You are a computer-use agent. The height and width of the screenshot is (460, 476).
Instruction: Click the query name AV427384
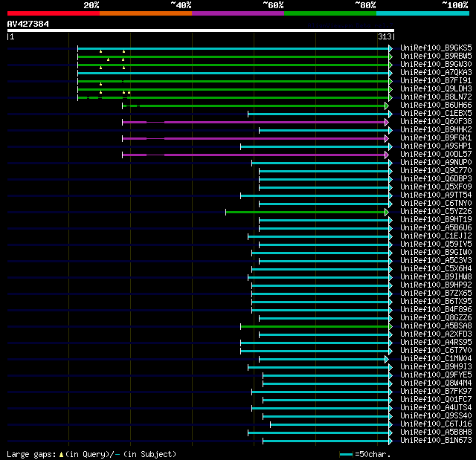(x=28, y=24)
